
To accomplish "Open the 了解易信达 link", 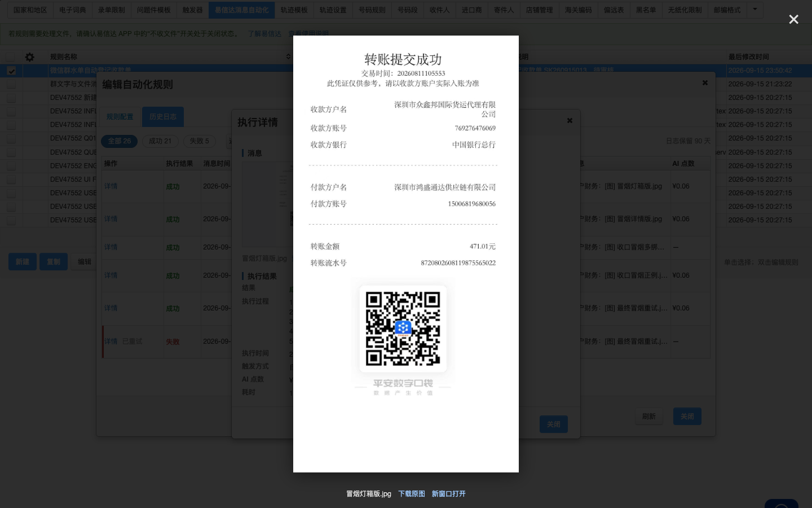I will click(264, 34).
